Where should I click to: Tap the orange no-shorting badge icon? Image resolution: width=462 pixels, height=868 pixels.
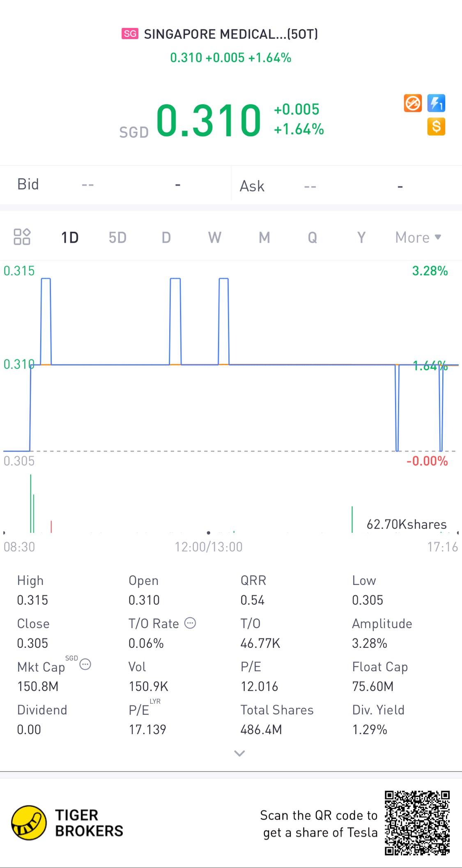(x=413, y=103)
